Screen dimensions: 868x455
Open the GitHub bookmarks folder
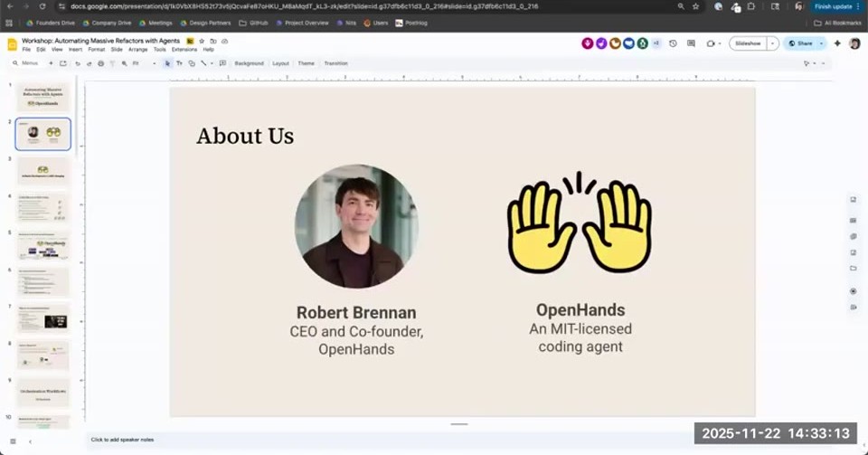click(x=253, y=24)
